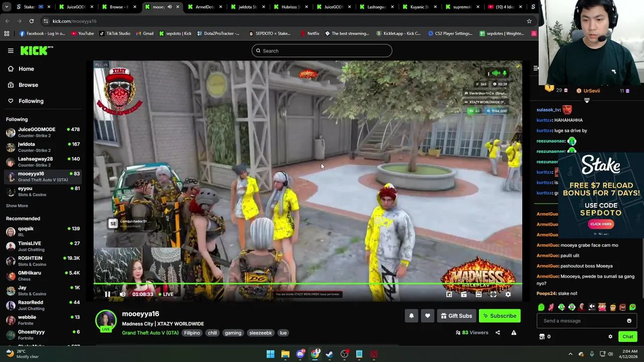
Task: Toggle notification bell for mooeyya16
Action: (411, 316)
